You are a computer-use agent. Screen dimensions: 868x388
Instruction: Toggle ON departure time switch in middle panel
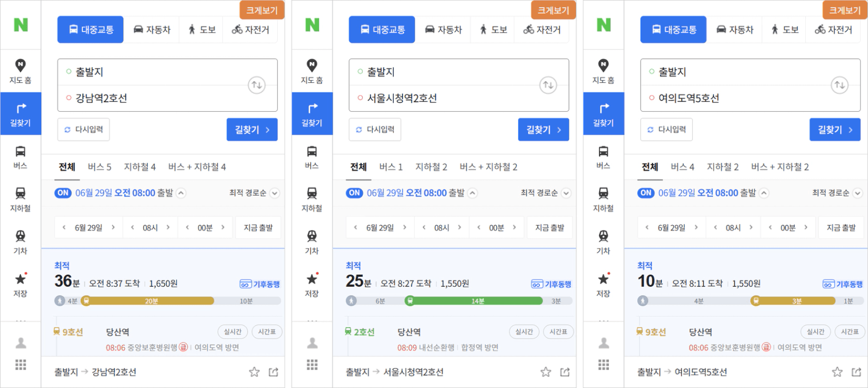point(355,193)
